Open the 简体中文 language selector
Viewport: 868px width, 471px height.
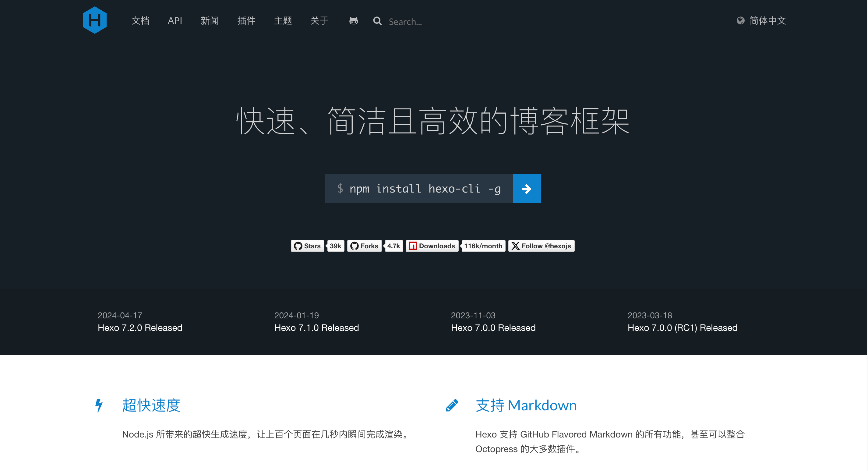[x=767, y=21]
